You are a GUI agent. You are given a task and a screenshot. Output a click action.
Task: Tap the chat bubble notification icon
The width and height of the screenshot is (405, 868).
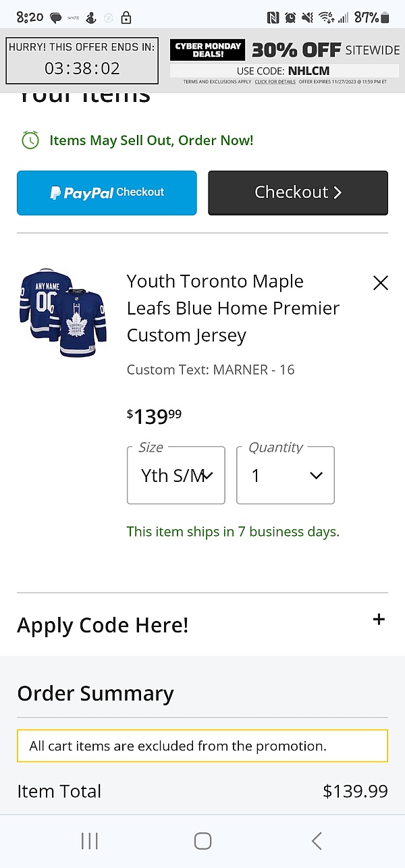[x=56, y=18]
